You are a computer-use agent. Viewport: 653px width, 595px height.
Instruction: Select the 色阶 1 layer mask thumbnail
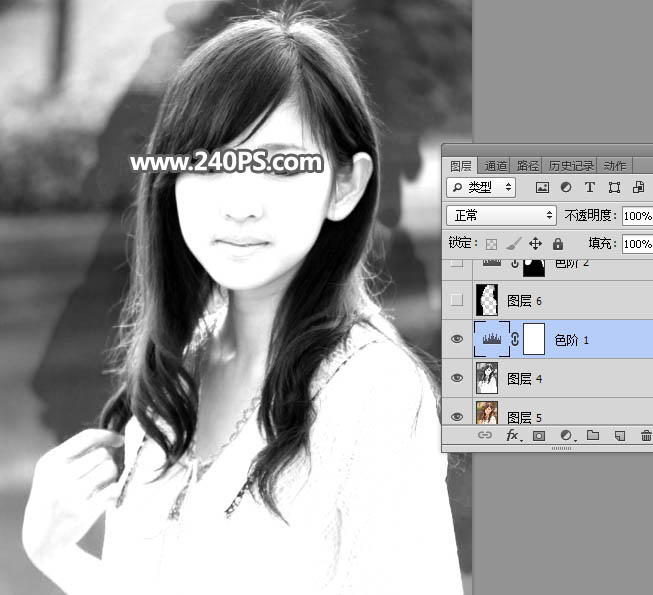point(533,339)
